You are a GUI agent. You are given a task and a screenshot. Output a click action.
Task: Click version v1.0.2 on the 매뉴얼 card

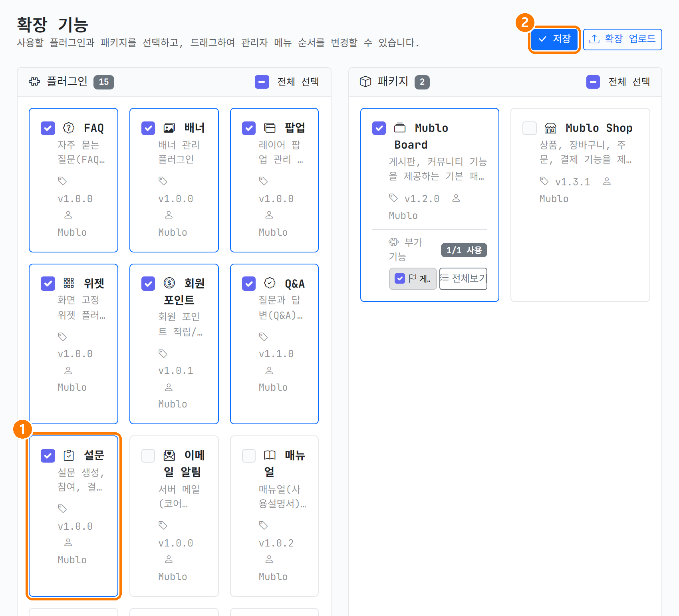(276, 543)
